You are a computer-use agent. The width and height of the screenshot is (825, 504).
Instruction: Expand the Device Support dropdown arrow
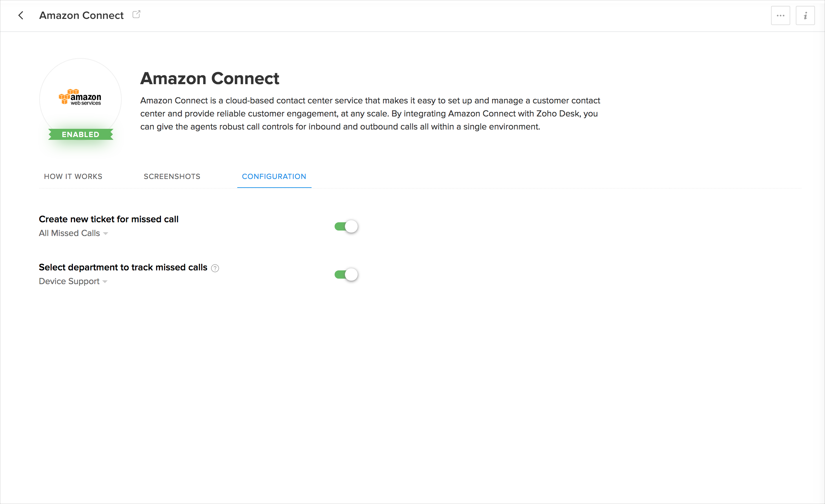(x=105, y=282)
